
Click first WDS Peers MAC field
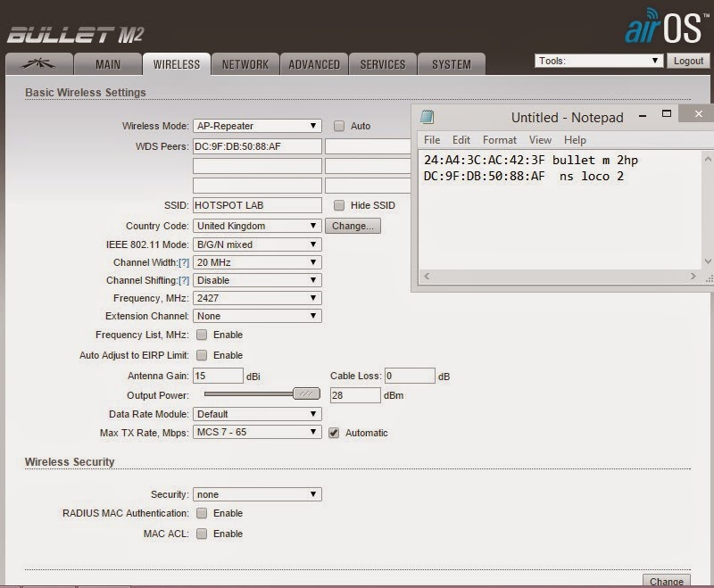pyautogui.click(x=257, y=146)
